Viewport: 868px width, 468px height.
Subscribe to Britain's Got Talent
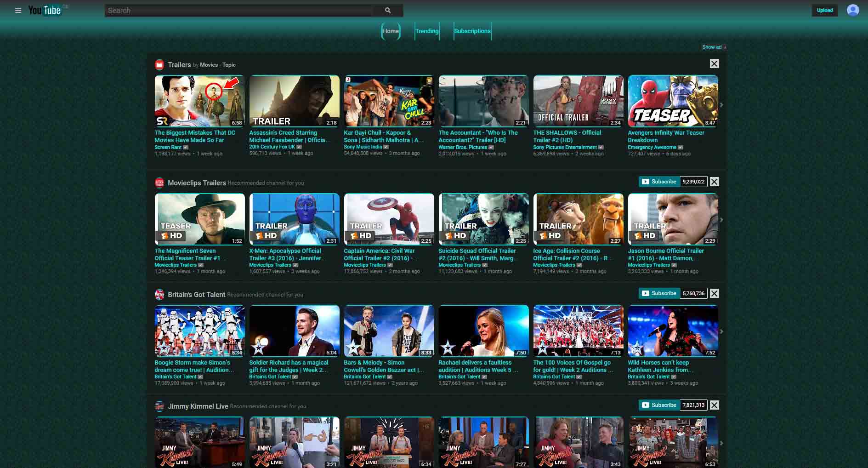pyautogui.click(x=659, y=293)
